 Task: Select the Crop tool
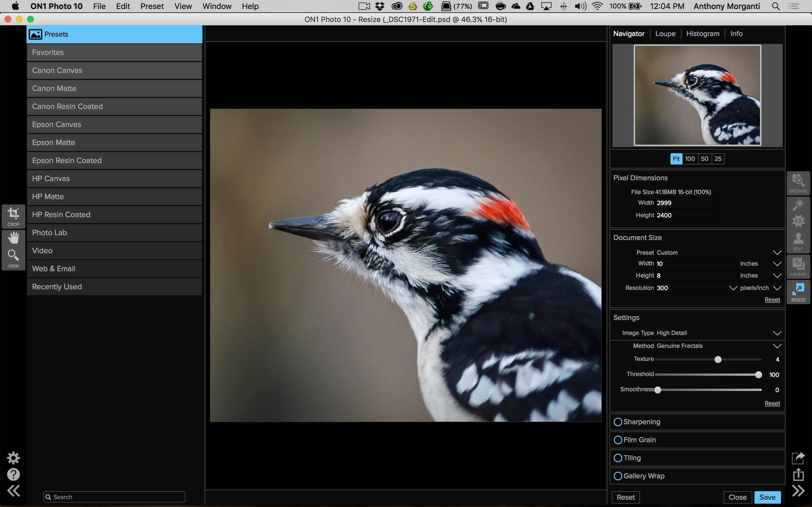[14, 216]
